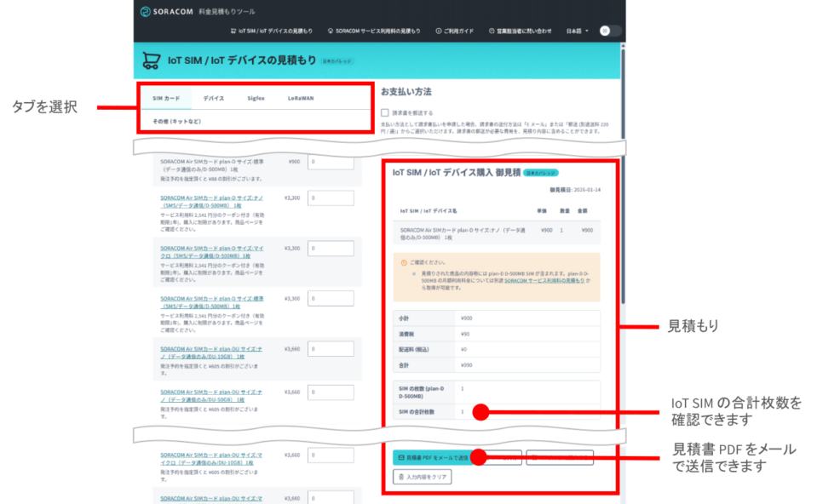Click the quantity field for the ¥900 標準 SIM
Image resolution: width=817 pixels, height=504 pixels.
[331, 162]
